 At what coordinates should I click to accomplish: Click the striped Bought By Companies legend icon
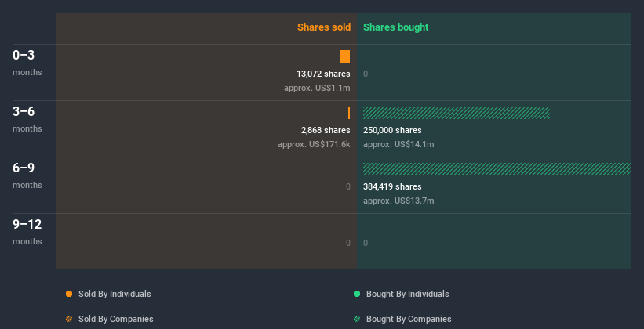point(357,319)
